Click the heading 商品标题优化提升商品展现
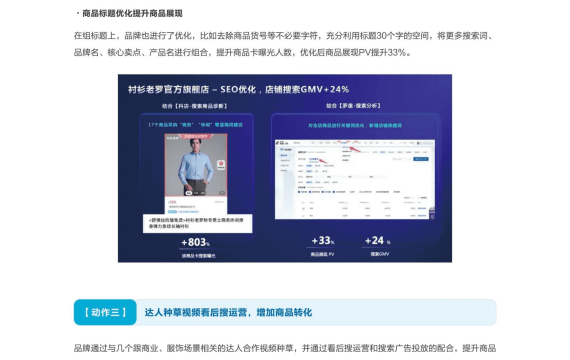The height and width of the screenshot is (360, 570). tap(132, 14)
